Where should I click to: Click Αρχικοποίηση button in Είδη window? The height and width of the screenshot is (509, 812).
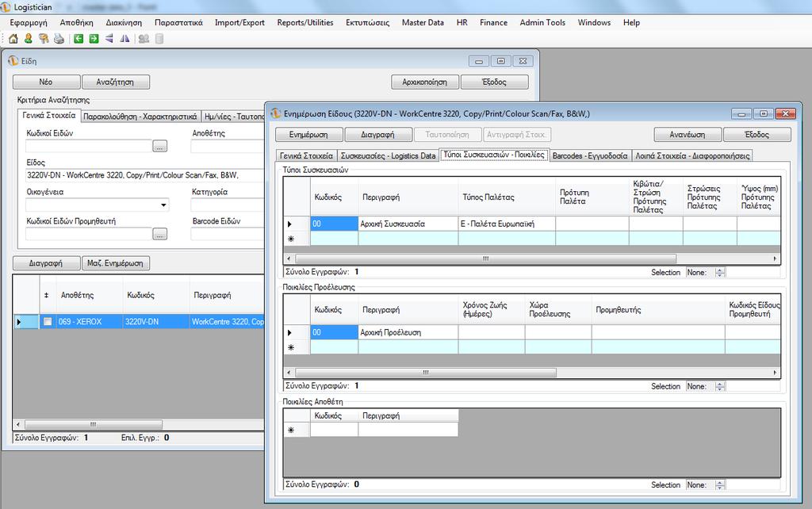tap(425, 82)
